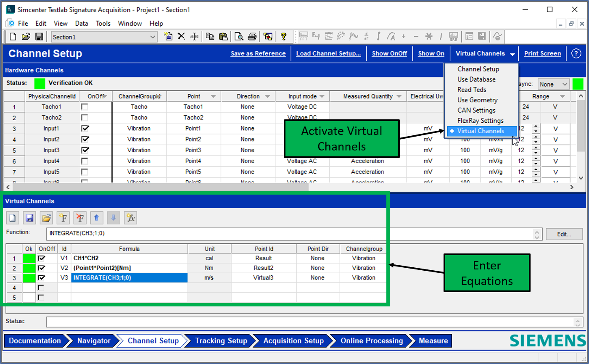The height and width of the screenshot is (364, 589).
Task: Click the Edit... button beside Function
Action: click(564, 234)
